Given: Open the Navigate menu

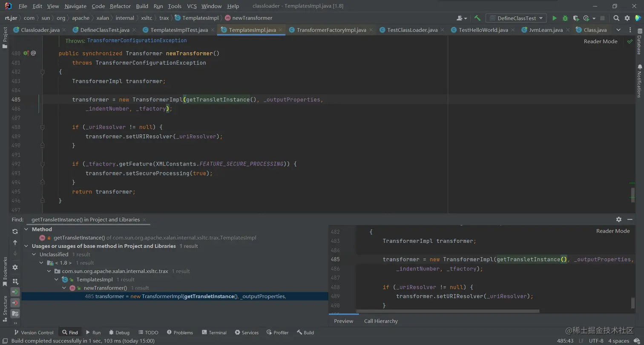Looking at the screenshot, I should pos(75,6).
